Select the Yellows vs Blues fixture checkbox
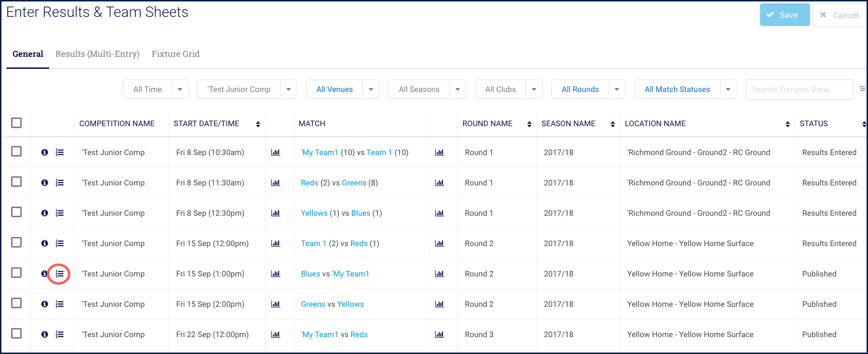 tap(16, 212)
